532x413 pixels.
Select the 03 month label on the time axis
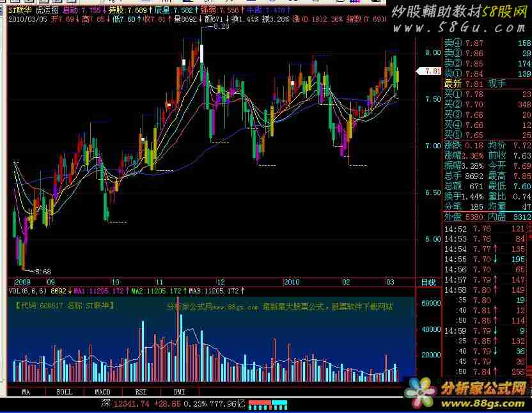pyautogui.click(x=390, y=282)
